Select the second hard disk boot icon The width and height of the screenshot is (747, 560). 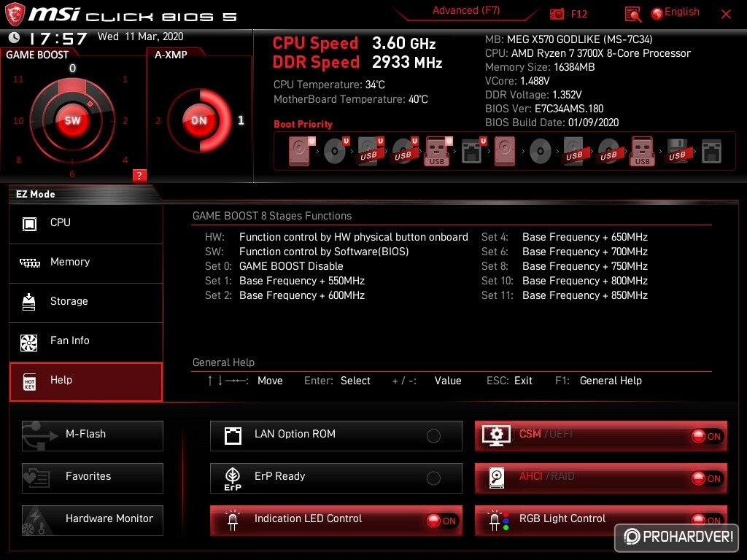pyautogui.click(x=505, y=152)
